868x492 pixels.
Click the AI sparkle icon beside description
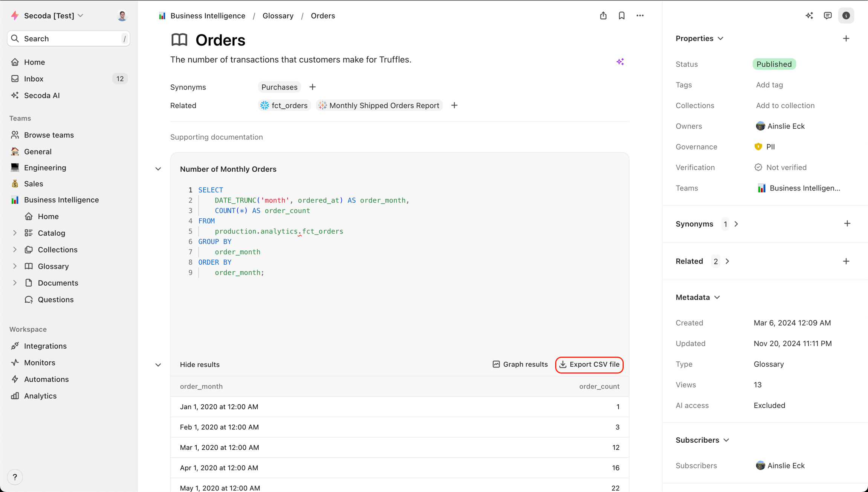[620, 62]
